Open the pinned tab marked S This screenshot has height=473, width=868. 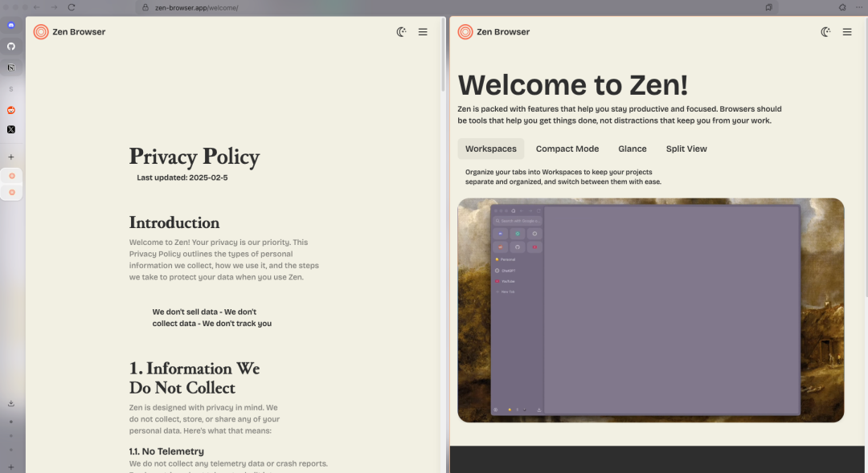(x=11, y=89)
